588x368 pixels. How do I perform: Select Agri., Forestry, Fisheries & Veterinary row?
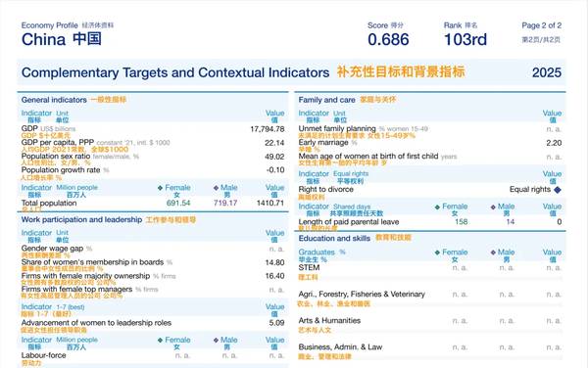362,295
